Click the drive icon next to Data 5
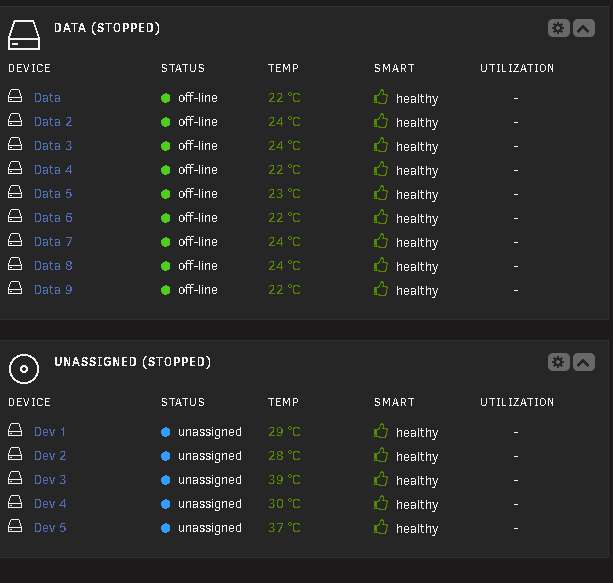The image size is (613, 583). point(15,192)
